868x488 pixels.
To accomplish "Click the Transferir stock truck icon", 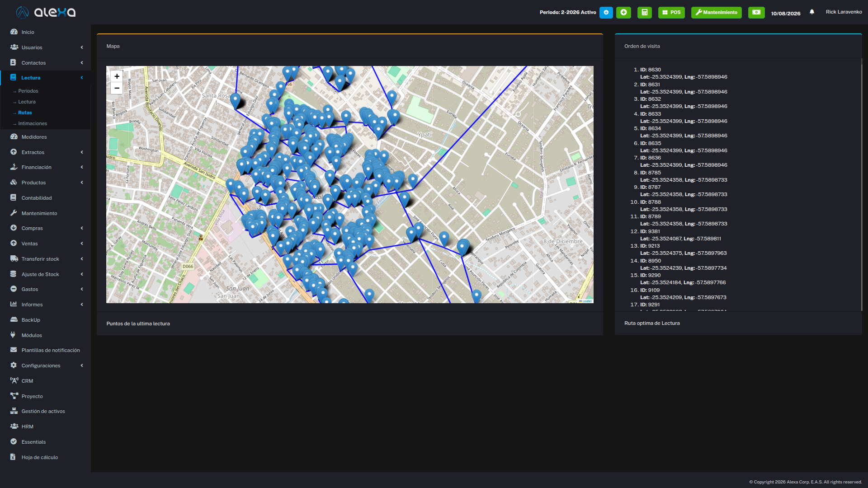I will click(x=14, y=259).
